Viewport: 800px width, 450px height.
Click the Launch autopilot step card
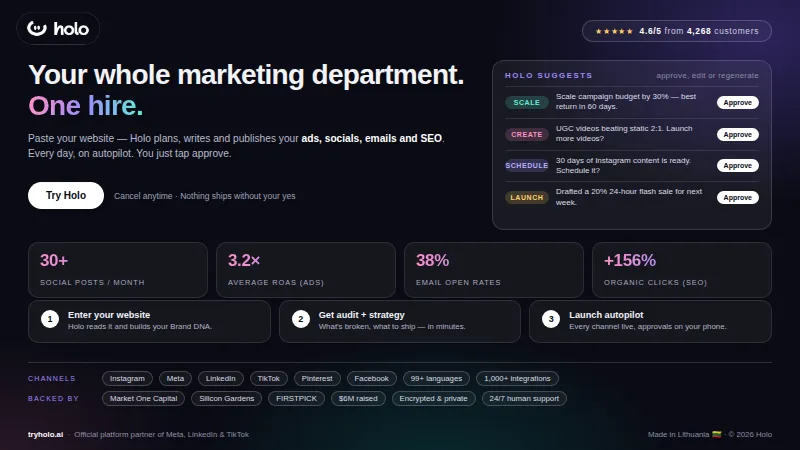pos(651,321)
